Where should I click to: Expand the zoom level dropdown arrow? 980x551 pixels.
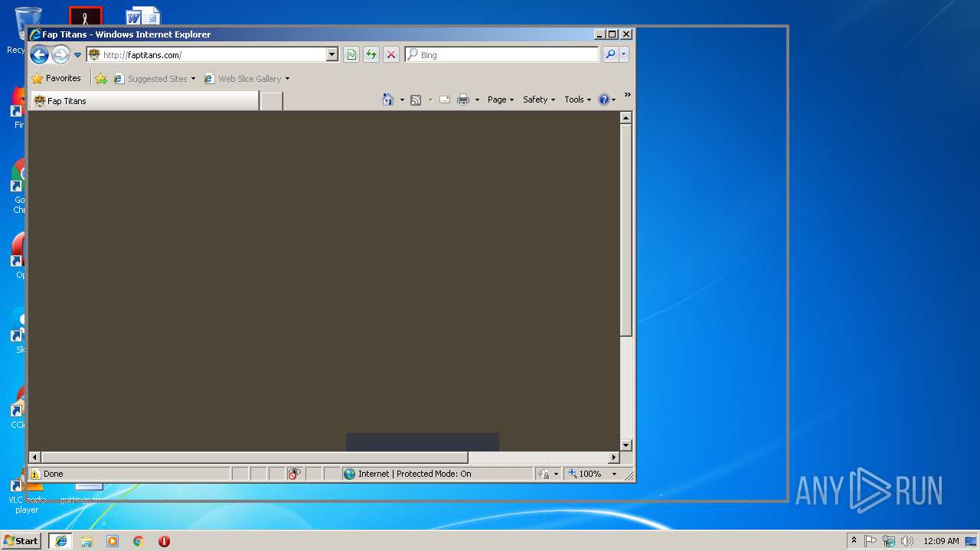coord(614,474)
